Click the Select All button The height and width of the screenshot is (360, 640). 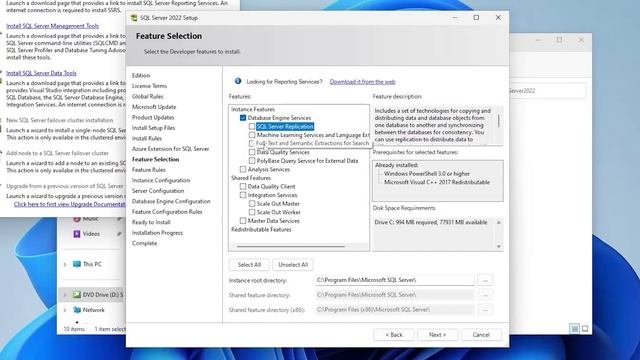tap(249, 264)
